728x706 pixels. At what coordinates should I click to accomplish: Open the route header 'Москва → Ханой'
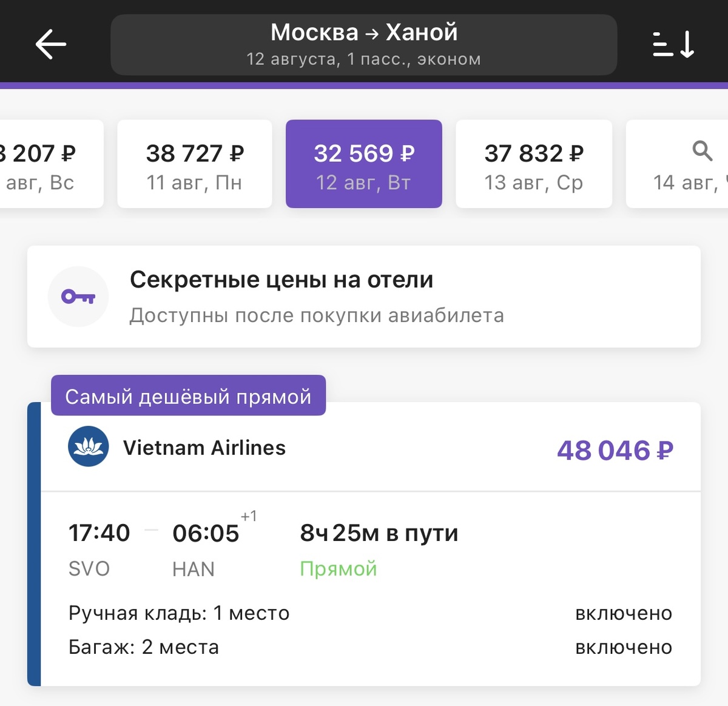tap(363, 32)
